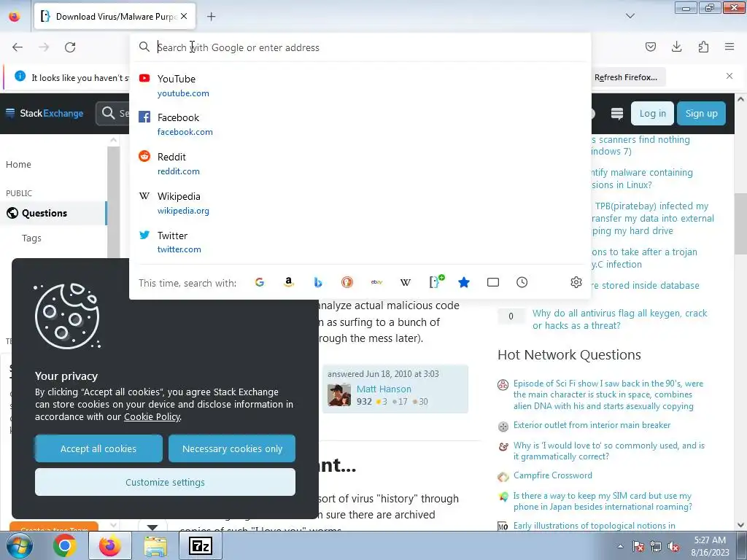Search in bookmarks star icon

(463, 282)
